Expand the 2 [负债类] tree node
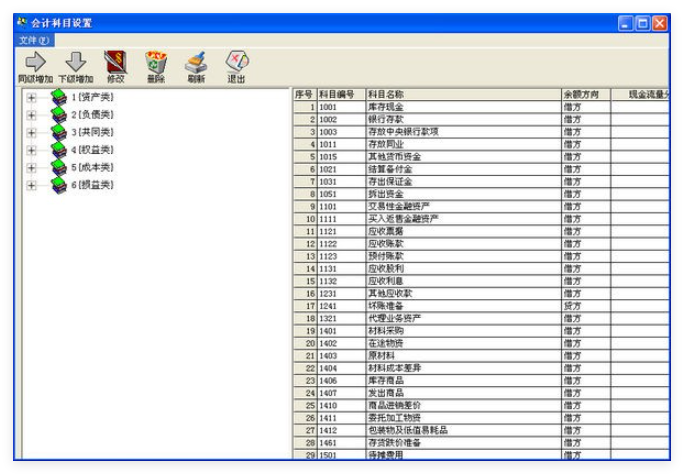The image size is (684, 474). (x=31, y=115)
